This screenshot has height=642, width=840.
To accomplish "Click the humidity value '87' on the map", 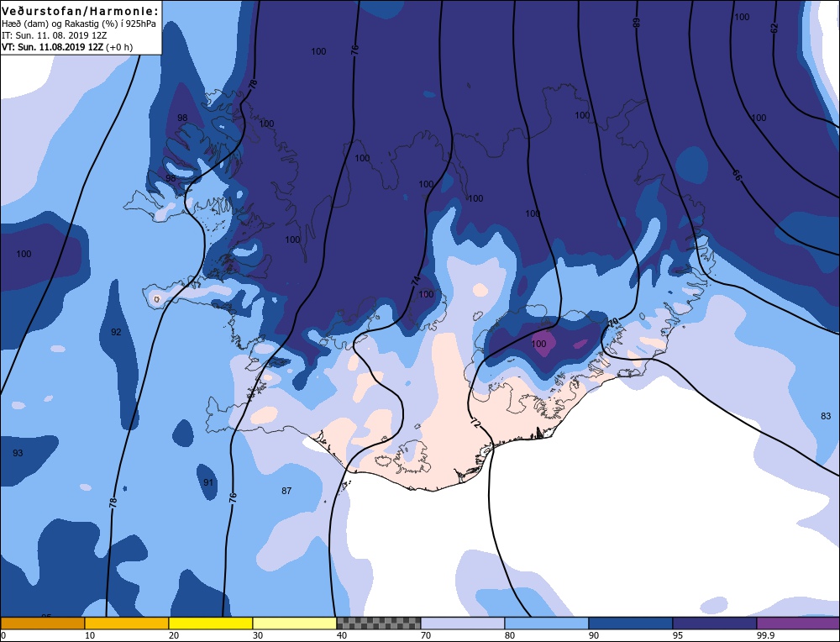I will 286,491.
